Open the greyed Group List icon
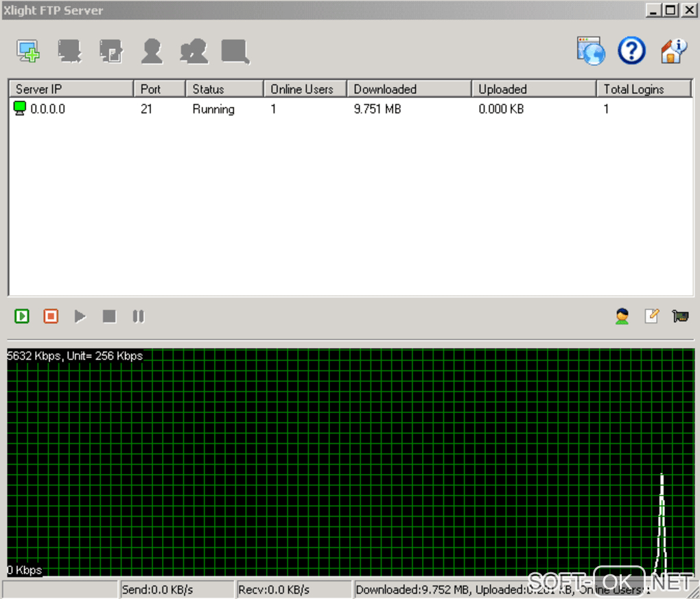The height and width of the screenshot is (599, 700). (194, 51)
